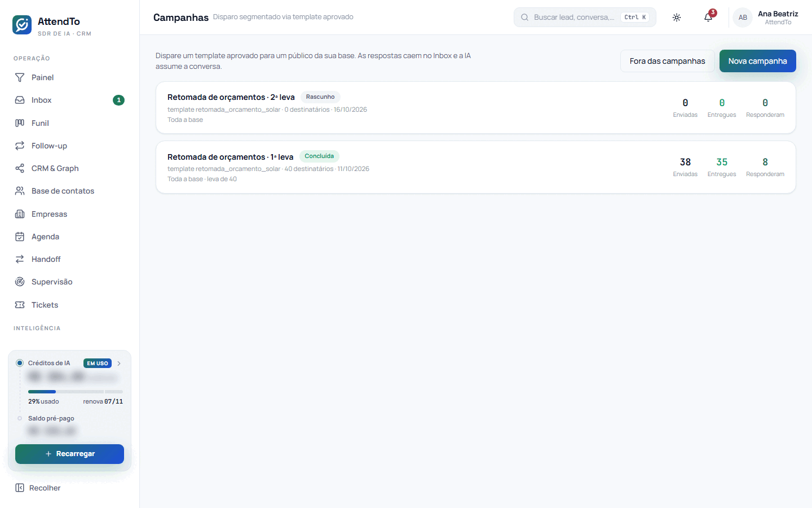
Task: Open the Funil menu item
Action: click(70, 123)
